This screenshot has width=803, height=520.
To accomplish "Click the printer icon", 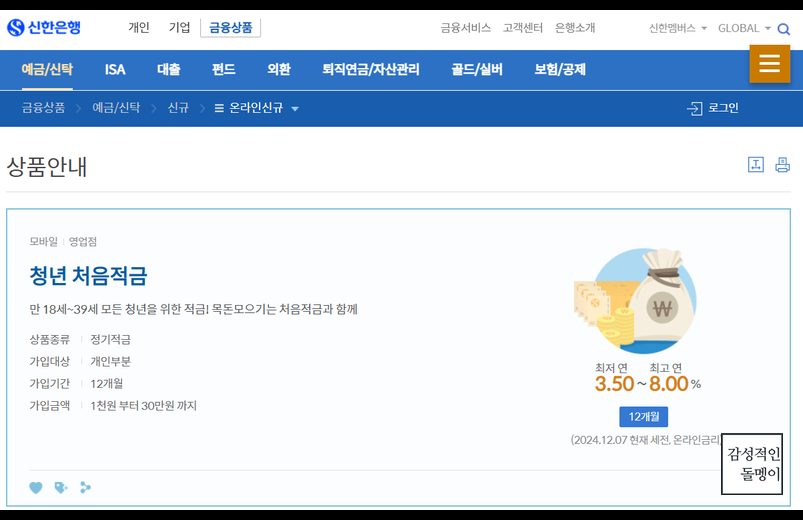I will click(x=783, y=164).
